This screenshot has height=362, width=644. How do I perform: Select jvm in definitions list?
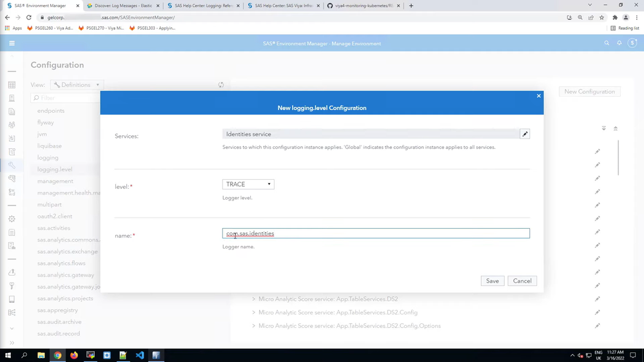[x=42, y=134]
